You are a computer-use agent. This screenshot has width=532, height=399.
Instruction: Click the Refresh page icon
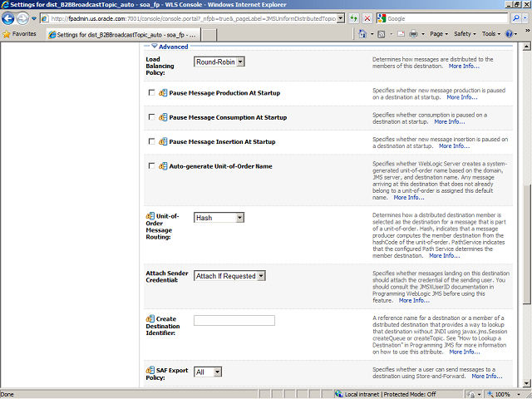354,18
